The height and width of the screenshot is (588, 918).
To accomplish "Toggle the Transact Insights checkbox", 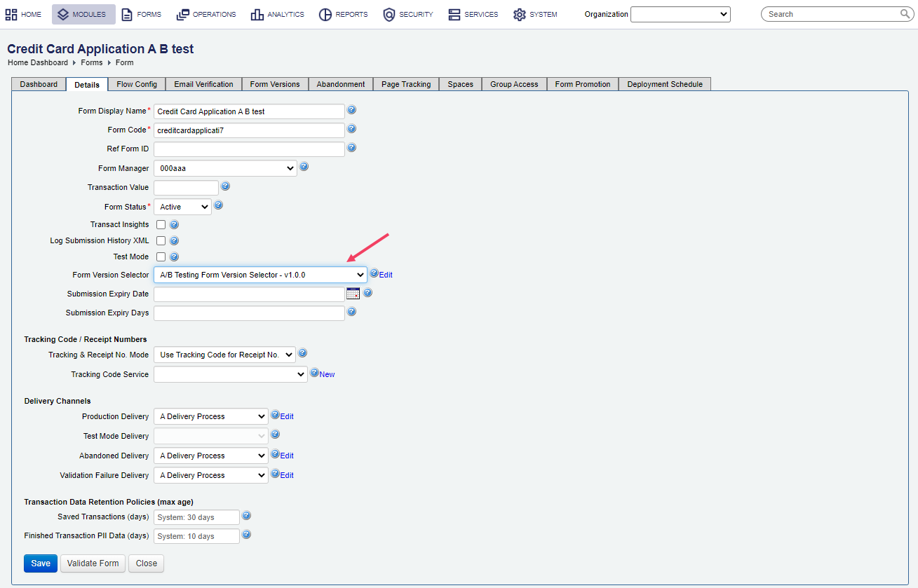I will [x=160, y=224].
